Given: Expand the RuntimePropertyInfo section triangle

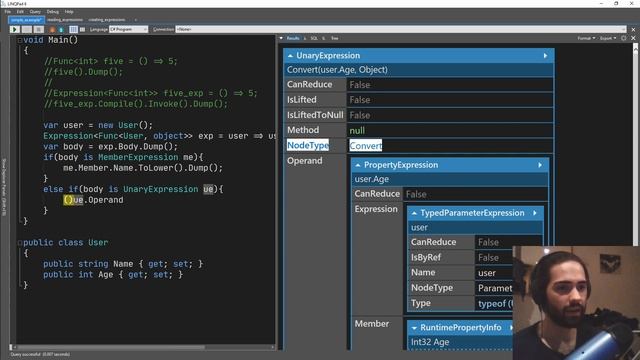Looking at the screenshot, I should tap(414, 328).
